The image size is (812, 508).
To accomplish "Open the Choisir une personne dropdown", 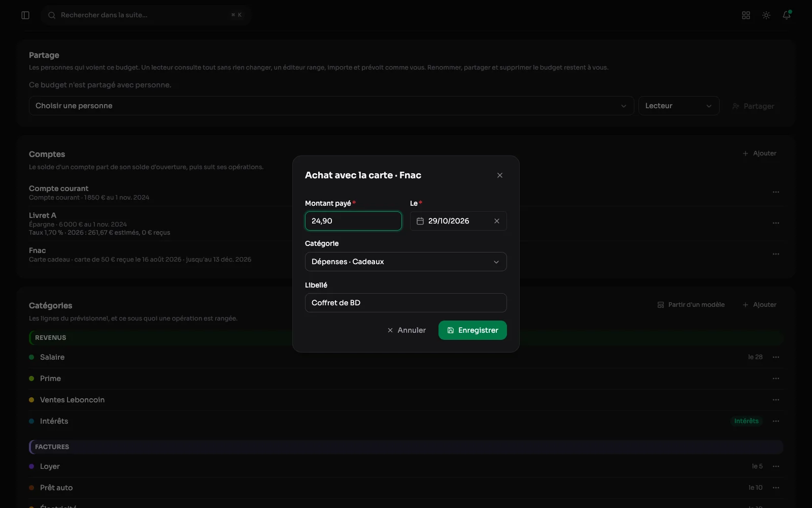I will coord(331,106).
